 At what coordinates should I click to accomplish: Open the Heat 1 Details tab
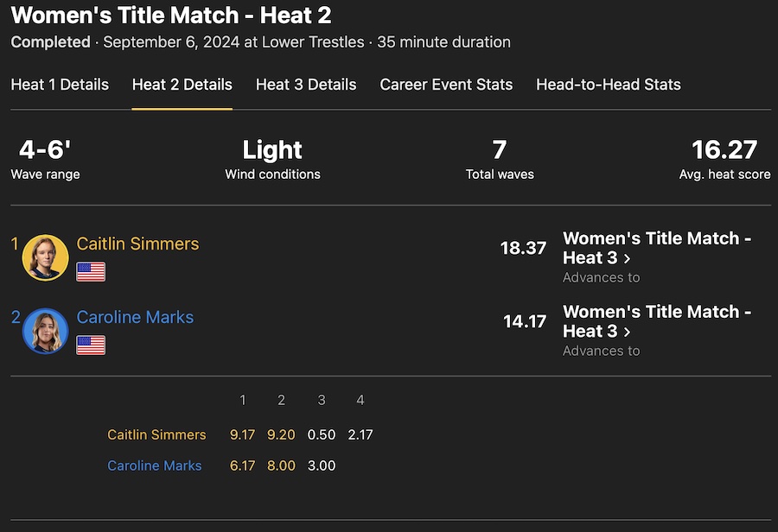60,85
